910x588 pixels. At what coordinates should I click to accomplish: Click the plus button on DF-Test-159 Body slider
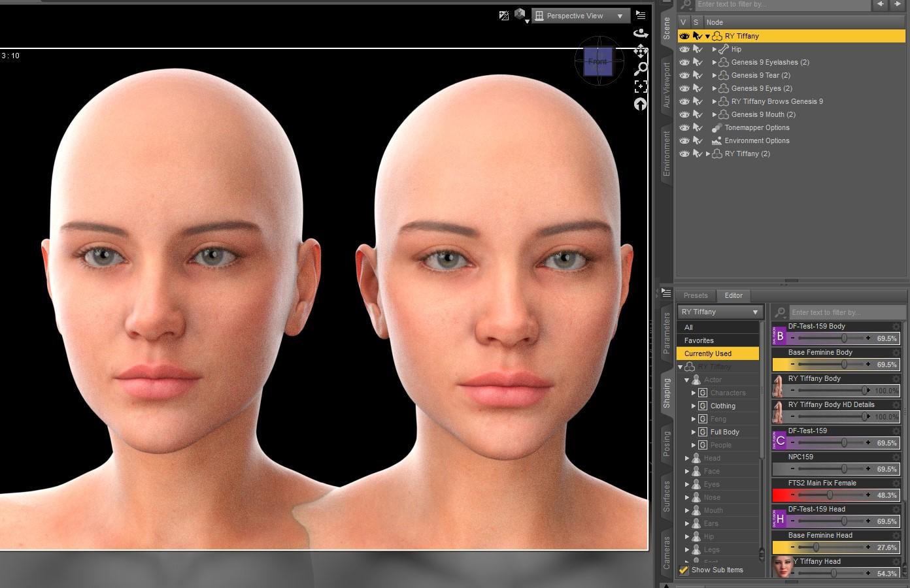tap(868, 338)
